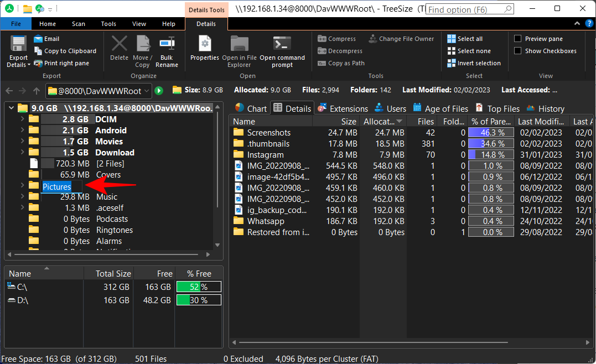Switch to the Scan ribbon tab
The height and width of the screenshot is (364, 596).
pos(78,23)
